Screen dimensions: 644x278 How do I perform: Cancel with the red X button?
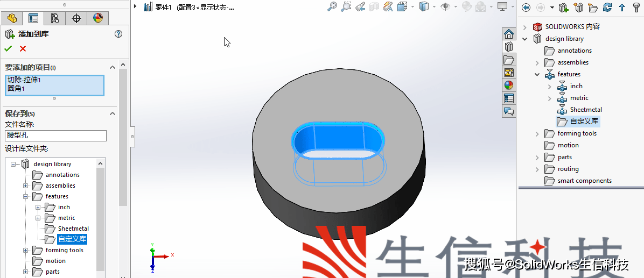(23, 49)
